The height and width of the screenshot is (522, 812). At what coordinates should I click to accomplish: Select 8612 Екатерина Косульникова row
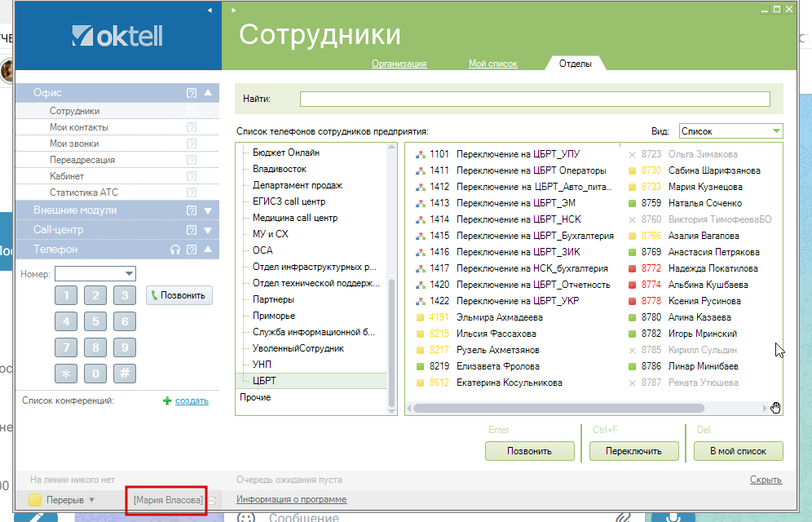[x=489, y=383]
